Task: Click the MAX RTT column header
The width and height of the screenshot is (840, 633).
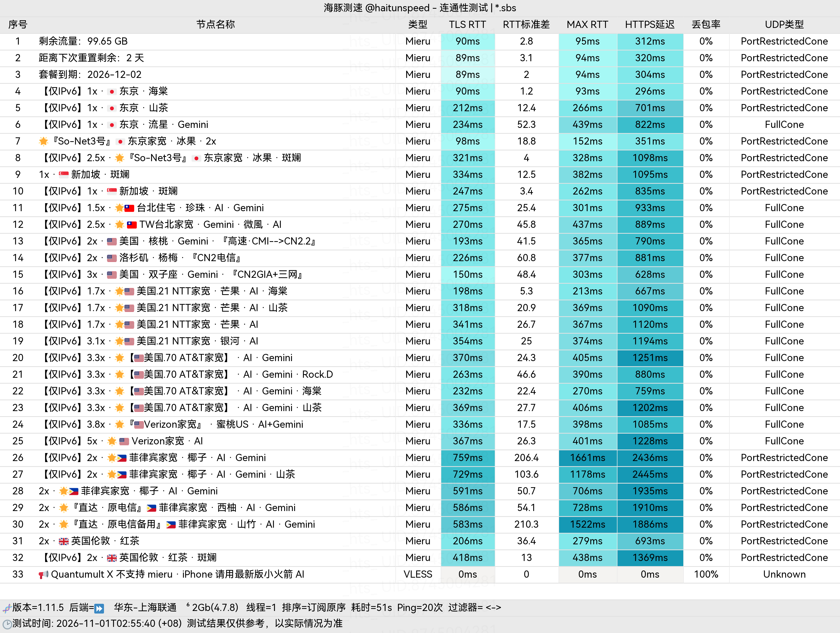Action: click(x=587, y=25)
